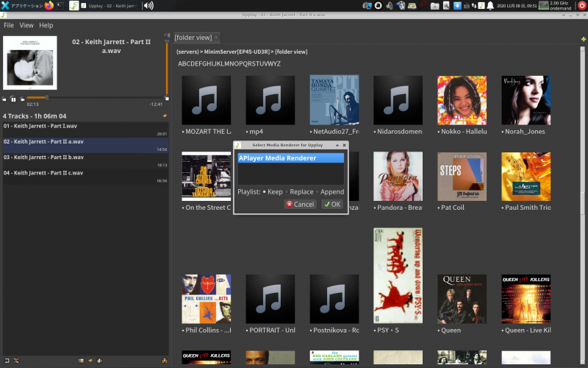588x368 pixels.
Task: Open the Help menu
Action: click(46, 25)
